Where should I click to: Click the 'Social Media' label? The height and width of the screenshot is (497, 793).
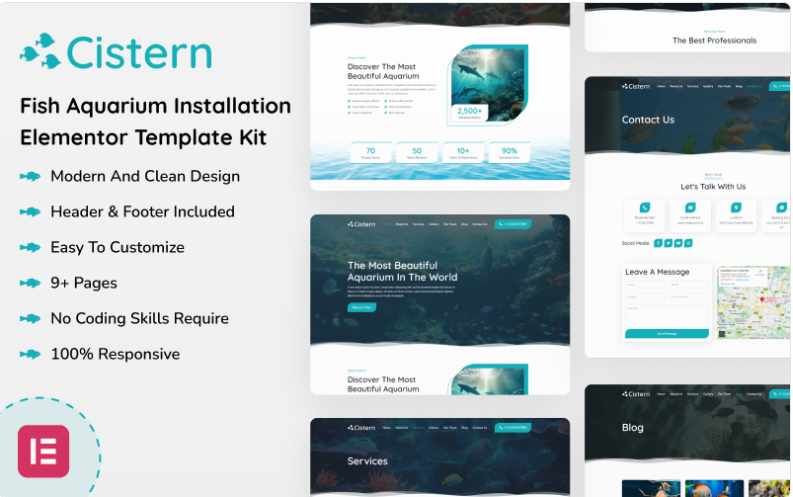[635, 243]
